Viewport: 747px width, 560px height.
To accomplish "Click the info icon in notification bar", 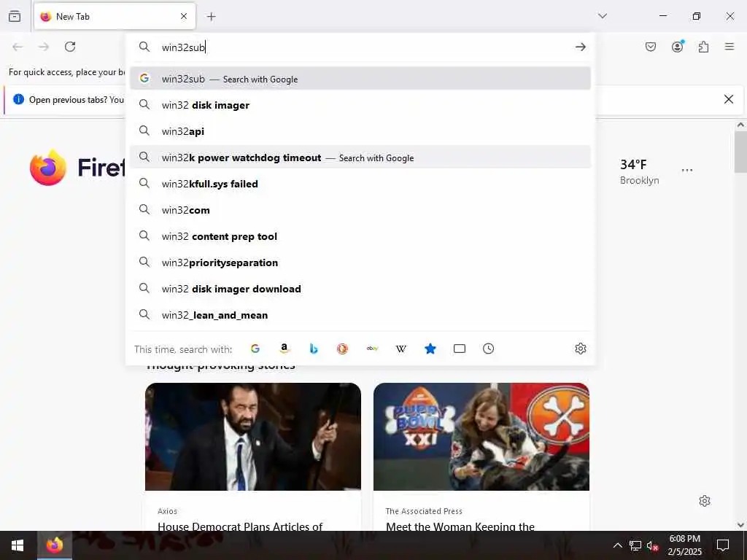I will (x=18, y=99).
